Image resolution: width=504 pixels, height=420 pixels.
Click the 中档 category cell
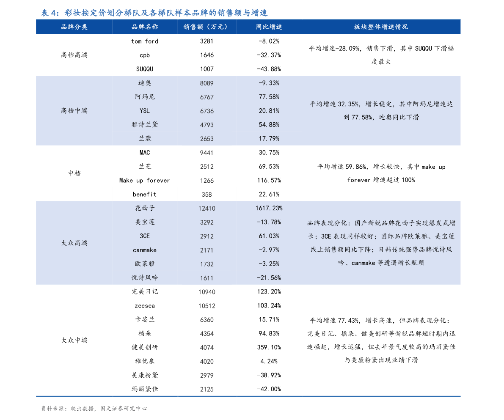tap(74, 173)
